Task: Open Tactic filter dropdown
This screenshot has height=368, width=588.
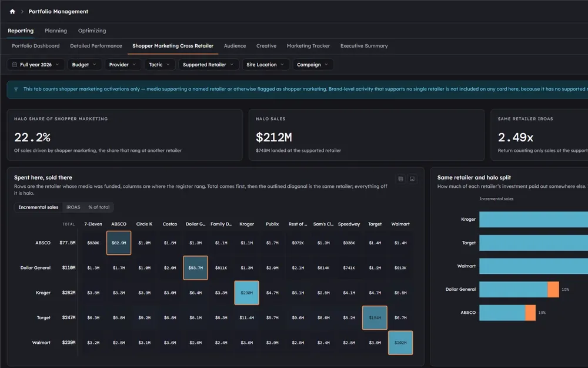Action: click(159, 65)
